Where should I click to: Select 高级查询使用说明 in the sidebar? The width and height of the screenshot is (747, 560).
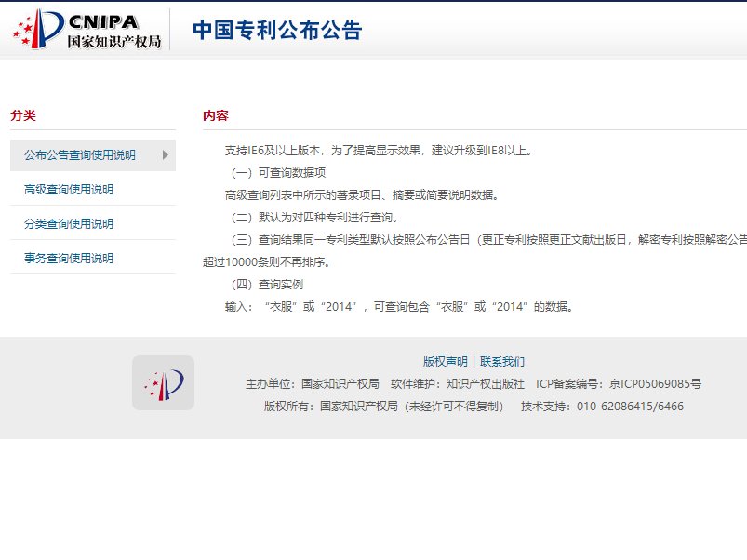[x=69, y=190]
